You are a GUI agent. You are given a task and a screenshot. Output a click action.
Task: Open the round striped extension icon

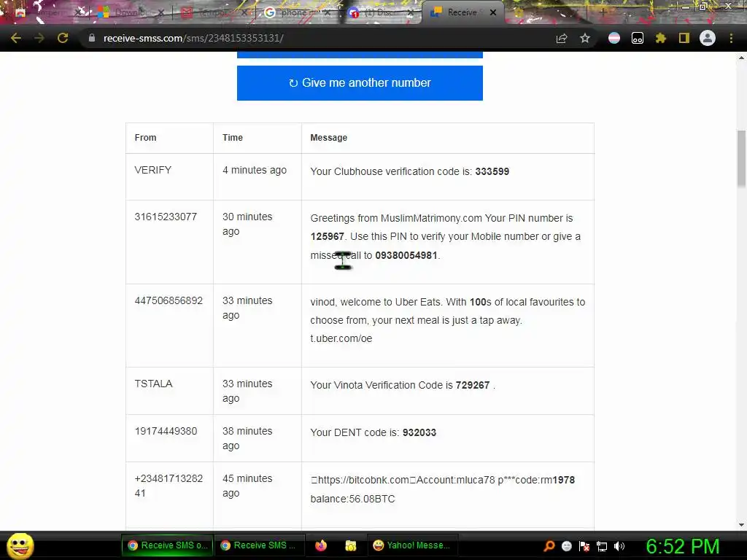pyautogui.click(x=614, y=38)
